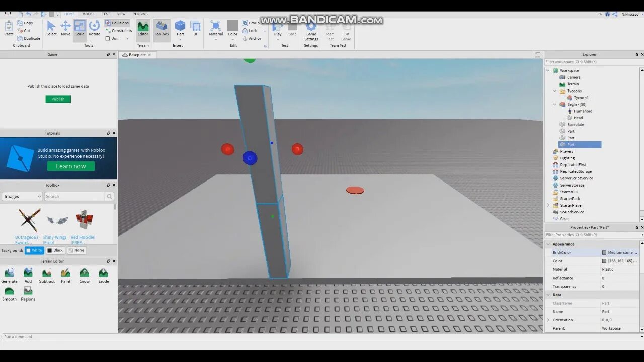Set toolbox background to Black
This screenshot has width=644, height=362.
[x=55, y=250]
